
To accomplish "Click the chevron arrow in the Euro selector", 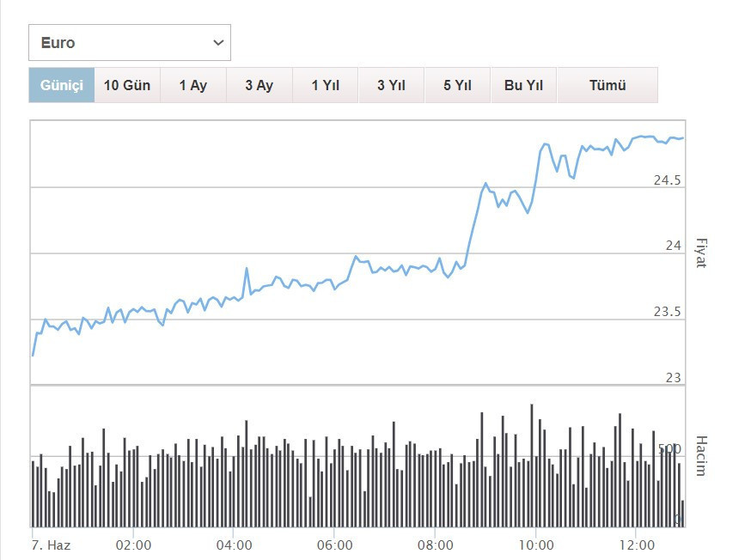I will (x=218, y=43).
